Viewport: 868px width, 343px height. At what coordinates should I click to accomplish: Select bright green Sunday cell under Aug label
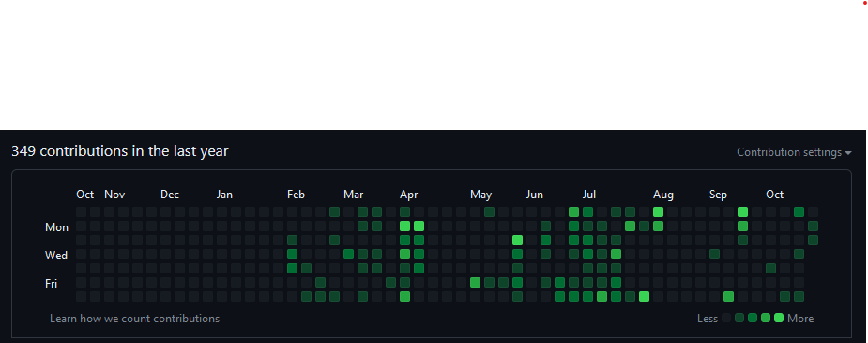pyautogui.click(x=658, y=211)
